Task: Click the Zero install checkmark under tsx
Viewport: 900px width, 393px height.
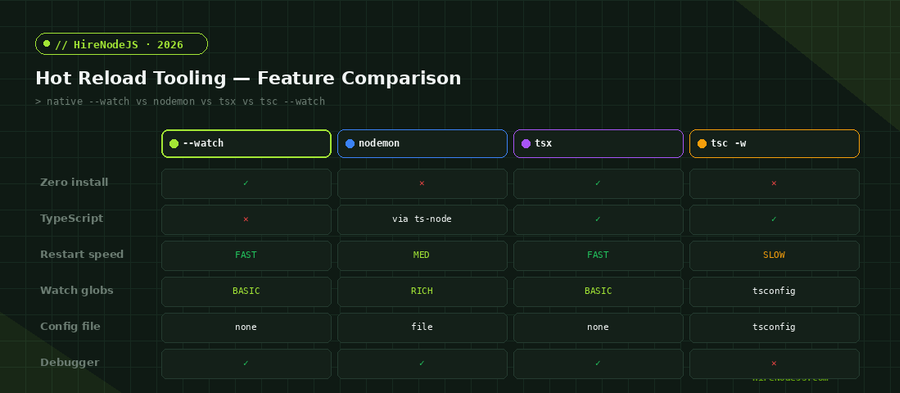Action: tap(598, 183)
